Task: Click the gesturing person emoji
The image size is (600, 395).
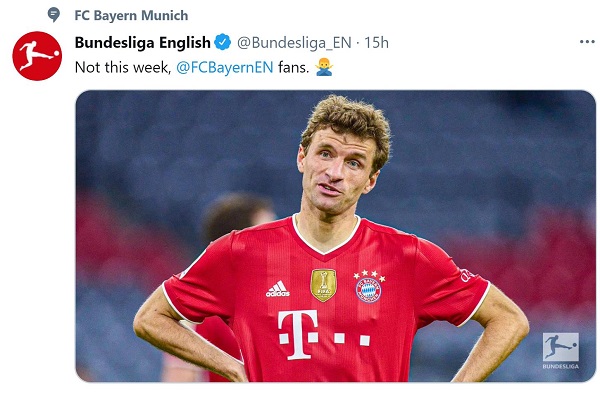Action: (324, 67)
